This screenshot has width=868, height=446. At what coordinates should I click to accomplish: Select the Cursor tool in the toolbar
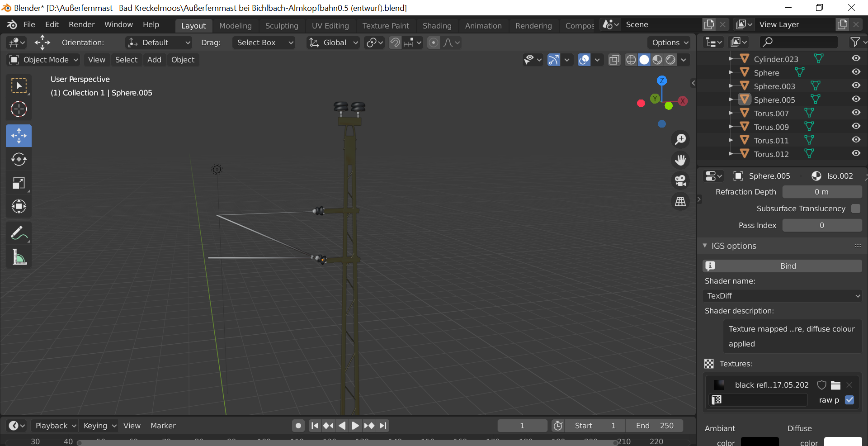click(x=19, y=109)
